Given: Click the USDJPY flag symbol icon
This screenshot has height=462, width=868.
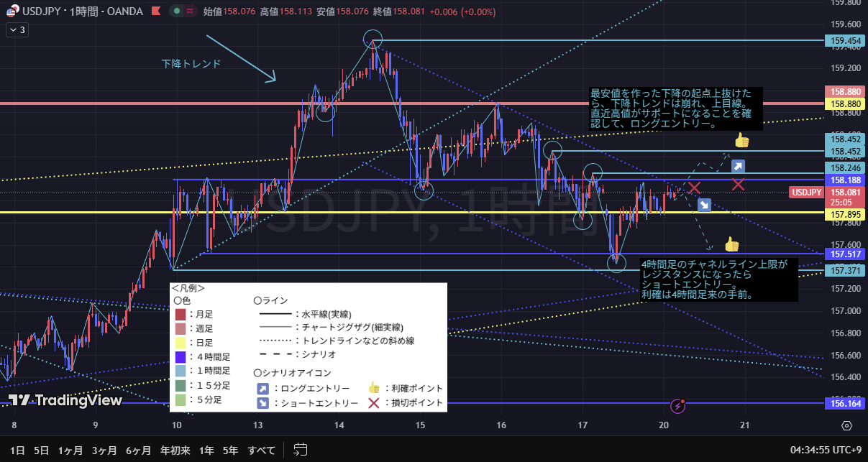Looking at the screenshot, I should 12,11.
